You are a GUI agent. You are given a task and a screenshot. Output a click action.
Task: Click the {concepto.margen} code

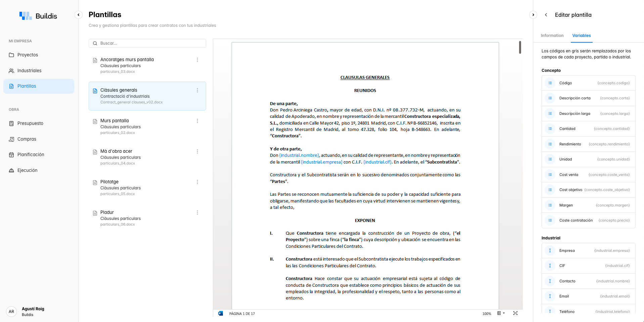tap(613, 205)
